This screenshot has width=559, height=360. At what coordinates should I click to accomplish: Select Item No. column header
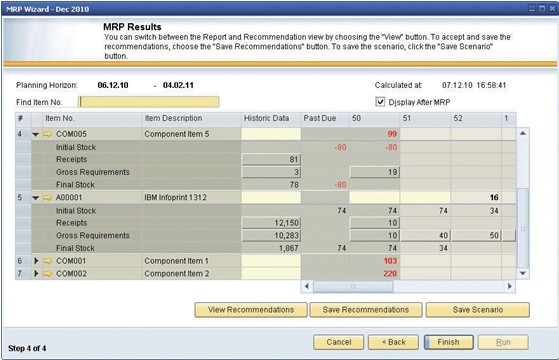point(92,118)
